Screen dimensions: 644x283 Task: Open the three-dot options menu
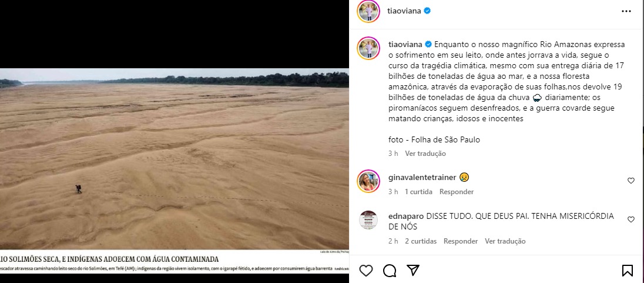click(x=626, y=11)
